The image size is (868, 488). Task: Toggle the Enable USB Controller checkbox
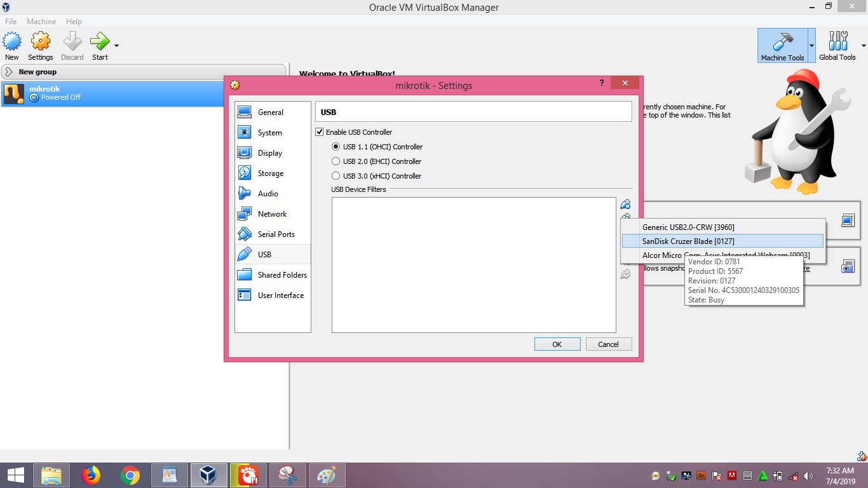click(320, 132)
